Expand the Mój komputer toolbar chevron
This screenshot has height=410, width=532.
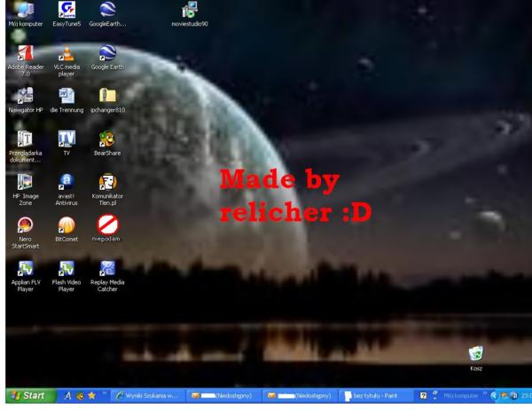point(485,393)
